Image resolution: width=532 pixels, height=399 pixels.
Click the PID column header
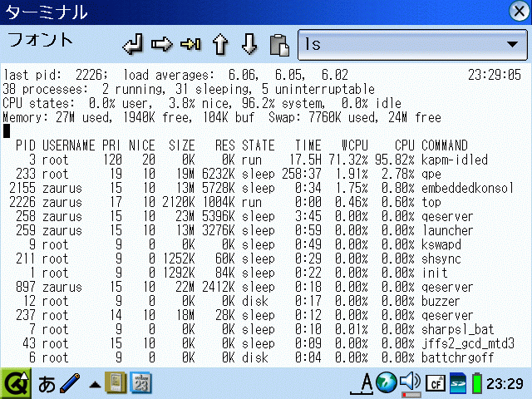point(26,145)
